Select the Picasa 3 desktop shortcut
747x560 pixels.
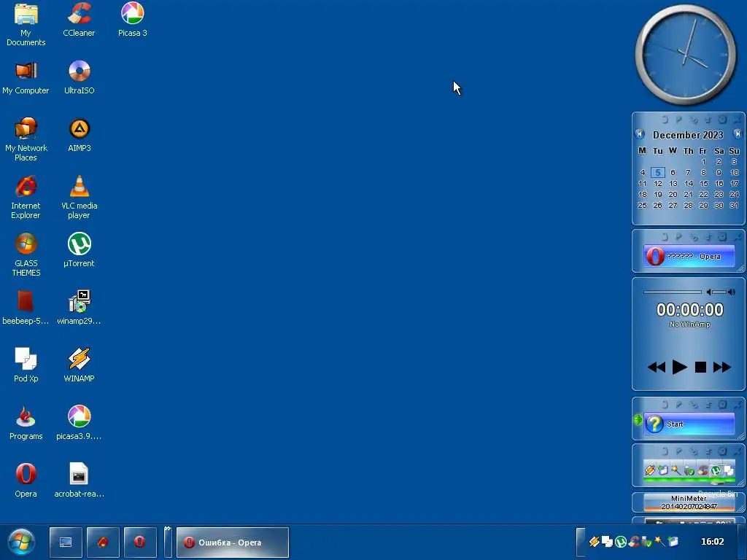[x=133, y=20]
